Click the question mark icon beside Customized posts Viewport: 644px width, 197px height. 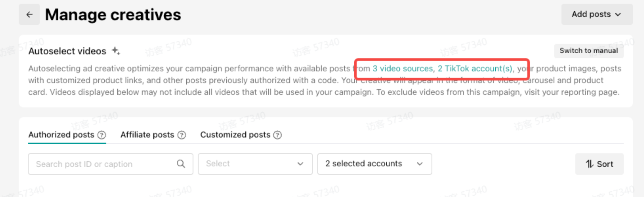[277, 135]
